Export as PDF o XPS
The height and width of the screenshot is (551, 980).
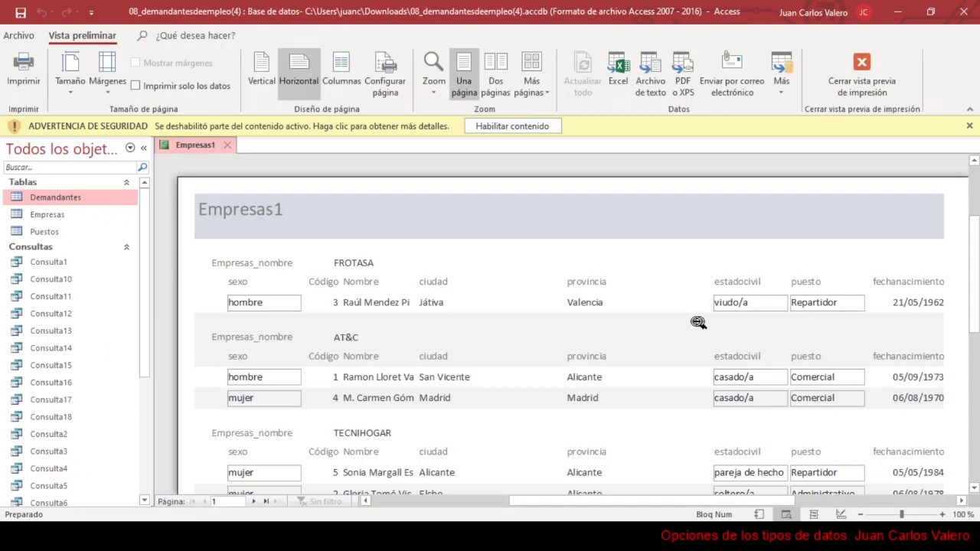683,74
